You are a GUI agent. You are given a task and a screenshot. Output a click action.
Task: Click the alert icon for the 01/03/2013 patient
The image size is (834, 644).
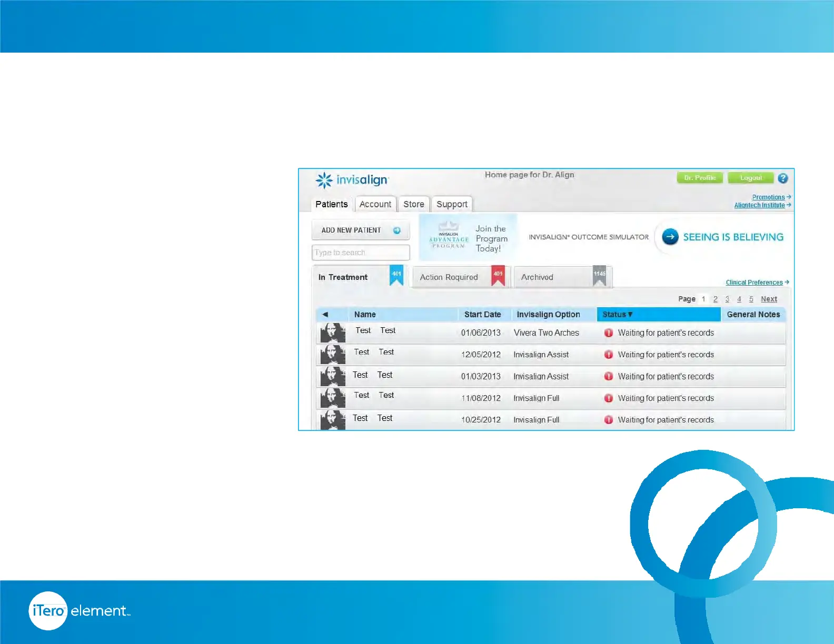(x=609, y=376)
